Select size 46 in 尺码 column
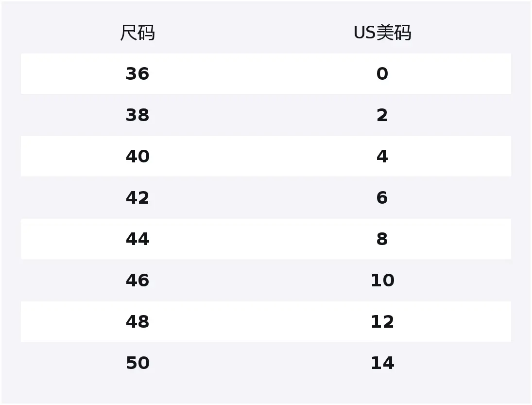The width and height of the screenshot is (532, 405). tap(137, 281)
